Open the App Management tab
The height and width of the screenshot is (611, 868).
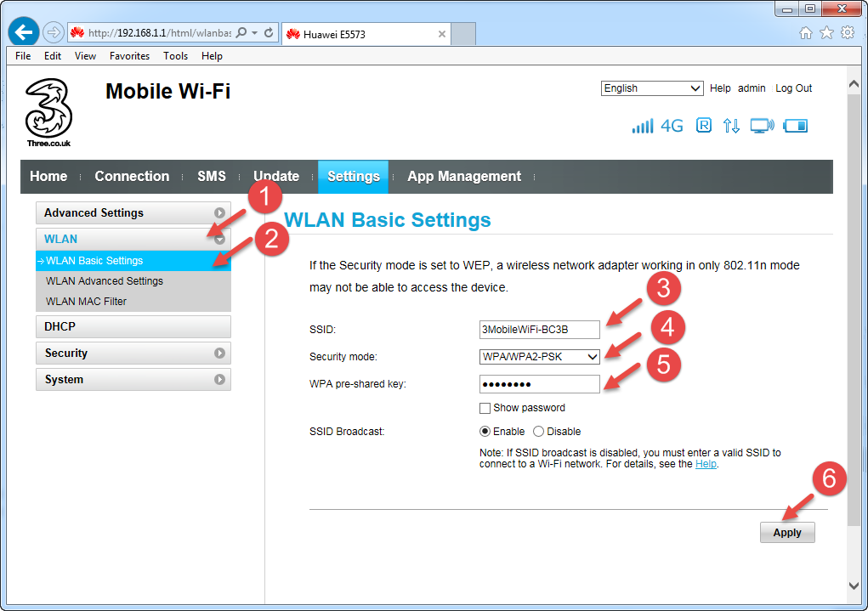click(464, 177)
